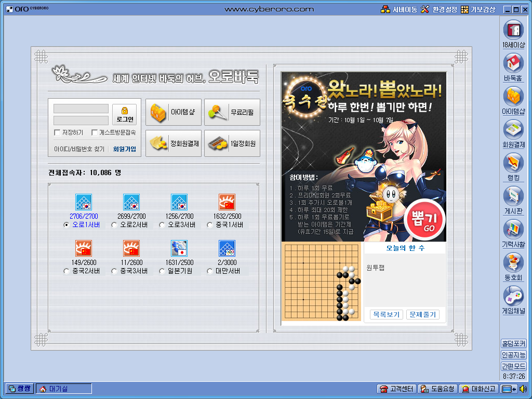Screen dimensions: 532x399
Task: Click the 국수전 event banner image
Action: [x=364, y=156]
